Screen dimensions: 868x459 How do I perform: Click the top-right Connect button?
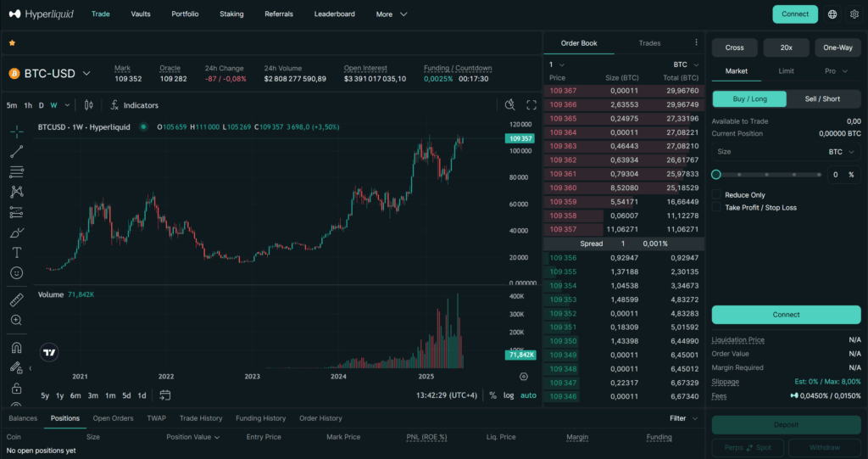coord(795,14)
